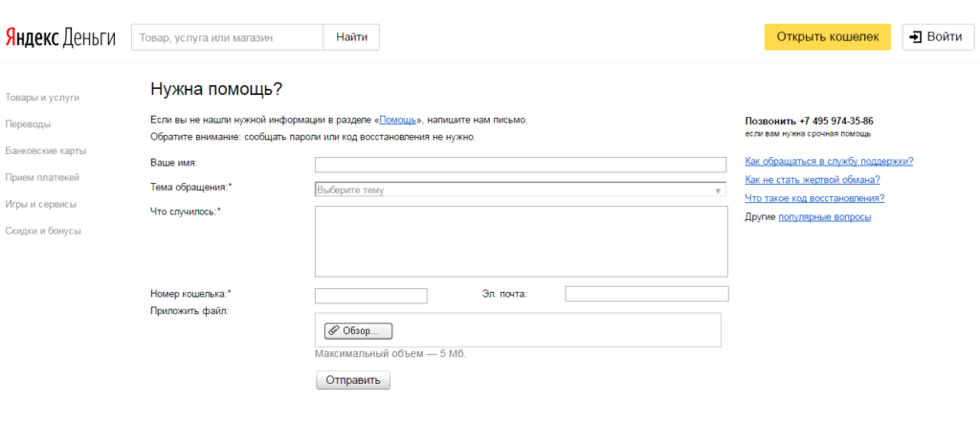Viewport: 980px width, 426px height.
Task: Open Товары и услуги sidebar section
Action: 42,98
